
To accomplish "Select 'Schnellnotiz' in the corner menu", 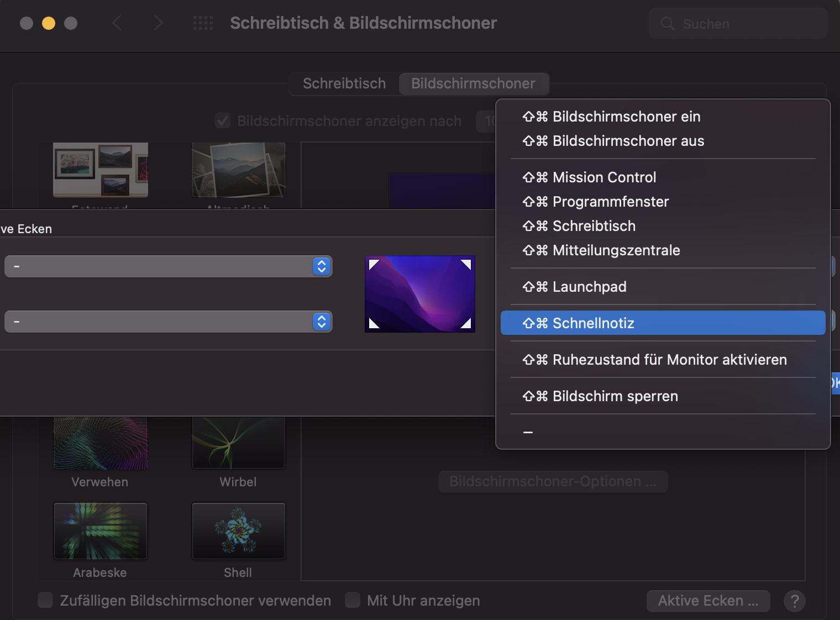I will tap(593, 323).
